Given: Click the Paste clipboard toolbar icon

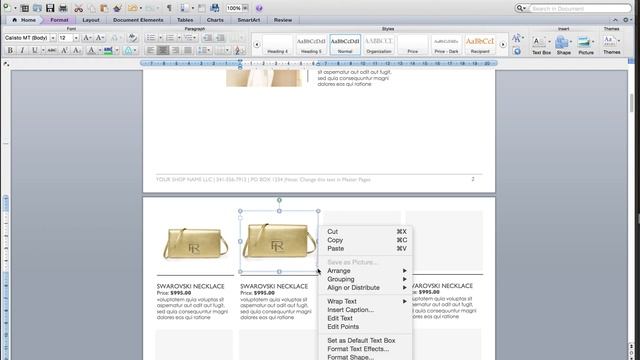Looking at the screenshot, I should [x=104, y=8].
